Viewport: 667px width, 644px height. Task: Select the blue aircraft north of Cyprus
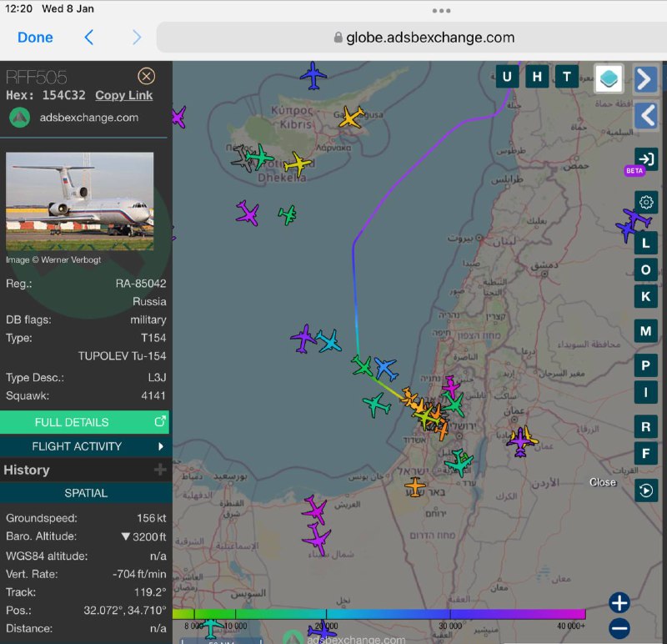313,76
